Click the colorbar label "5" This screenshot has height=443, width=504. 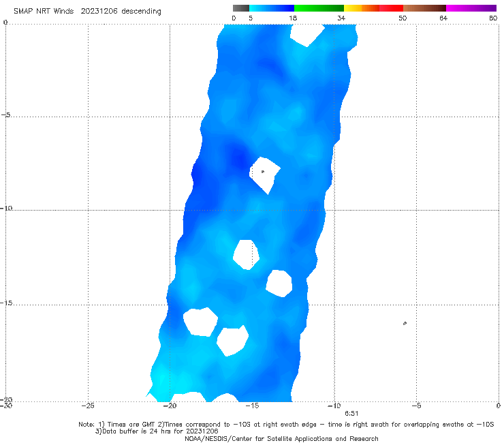pyautogui.click(x=251, y=18)
